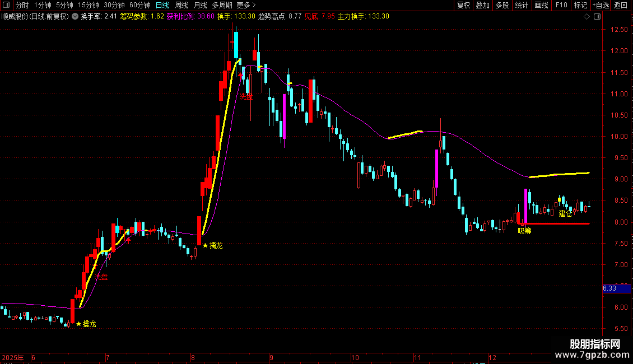Open F10 company info
This screenshot has height=364, width=633.
coord(561,5)
